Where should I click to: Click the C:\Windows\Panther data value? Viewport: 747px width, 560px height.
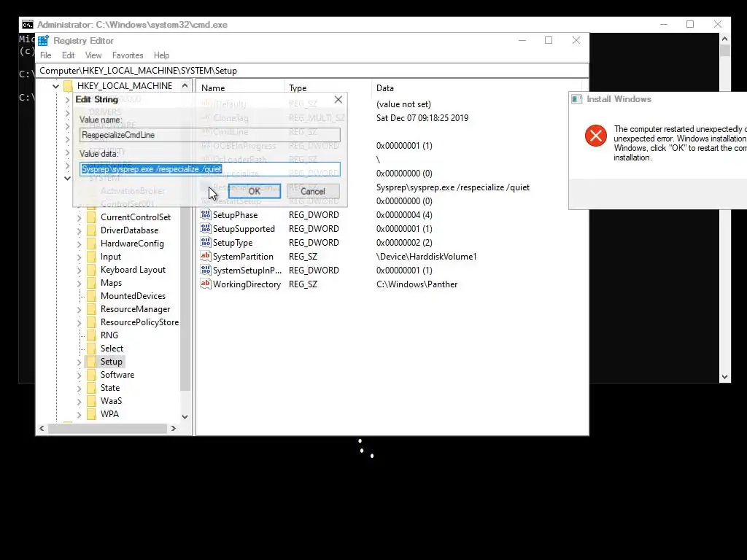417,284
